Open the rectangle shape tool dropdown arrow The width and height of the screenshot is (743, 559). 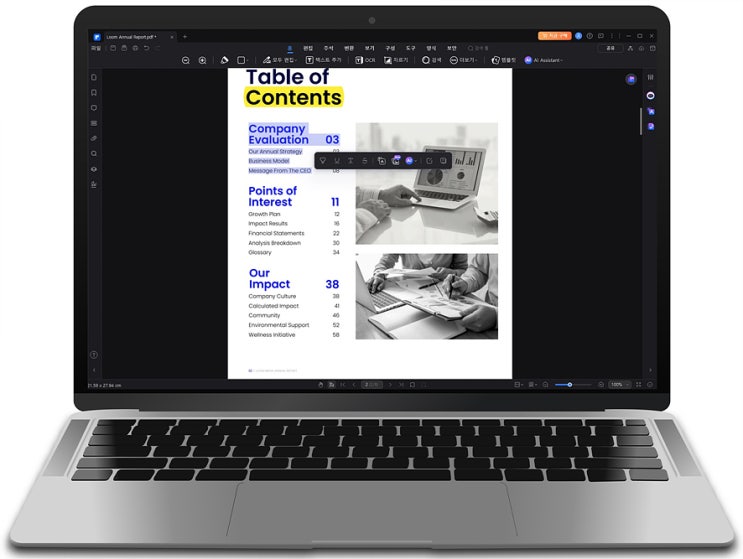click(247, 61)
